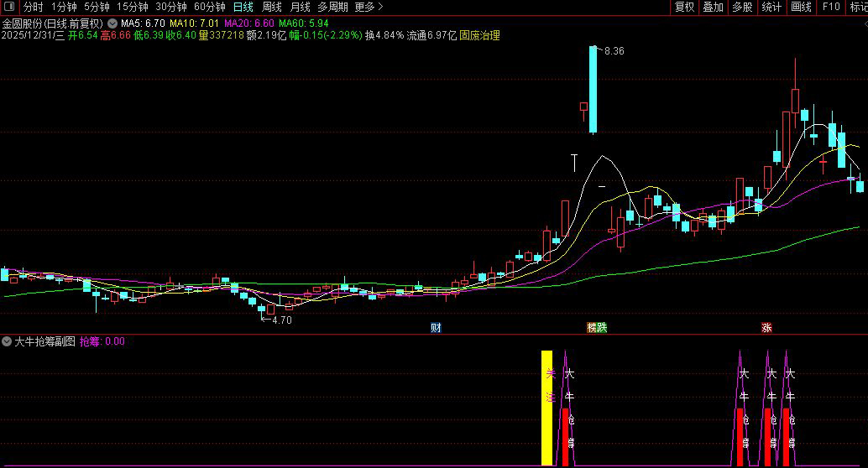Click the 榜跌 event marker
This screenshot has width=868, height=468.
tap(597, 327)
